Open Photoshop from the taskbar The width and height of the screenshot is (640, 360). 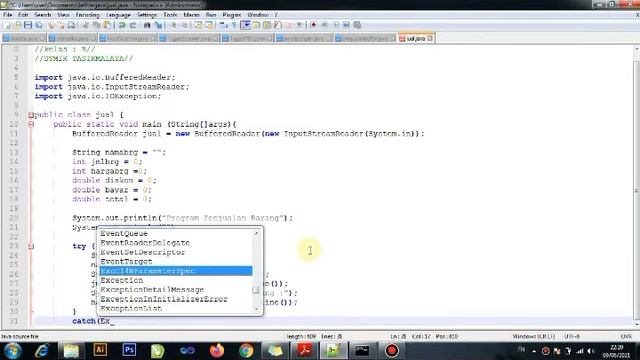pyautogui.click(x=129, y=350)
